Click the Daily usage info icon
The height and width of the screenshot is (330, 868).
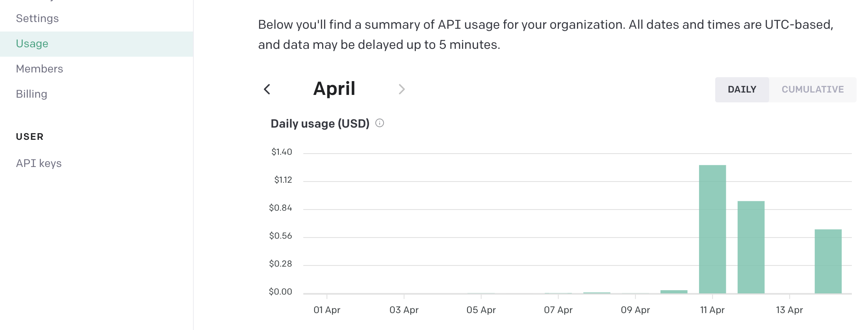click(x=379, y=123)
